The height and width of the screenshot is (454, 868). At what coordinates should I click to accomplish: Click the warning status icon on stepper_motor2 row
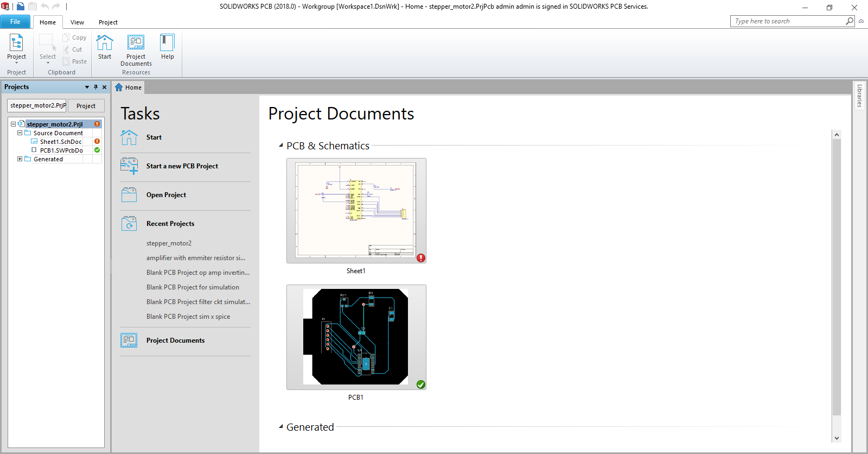click(97, 124)
